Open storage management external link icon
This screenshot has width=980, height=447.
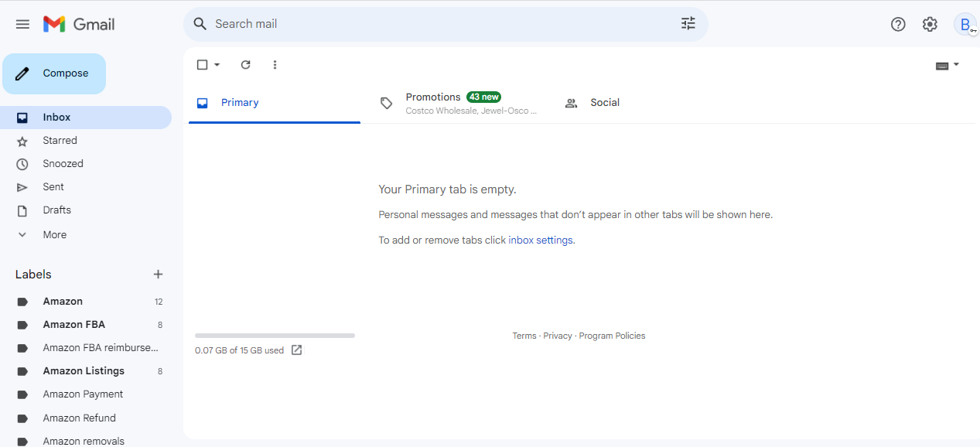(296, 350)
